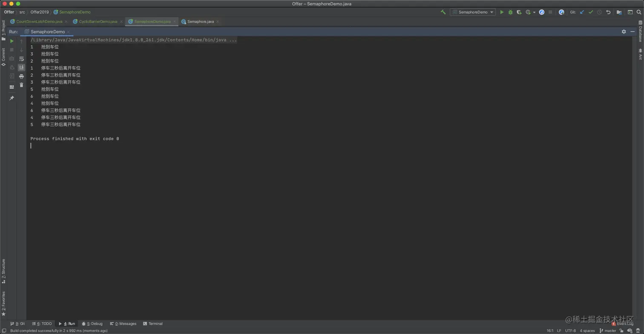
Task: Dump threads with the camera icon
Action: tap(11, 58)
